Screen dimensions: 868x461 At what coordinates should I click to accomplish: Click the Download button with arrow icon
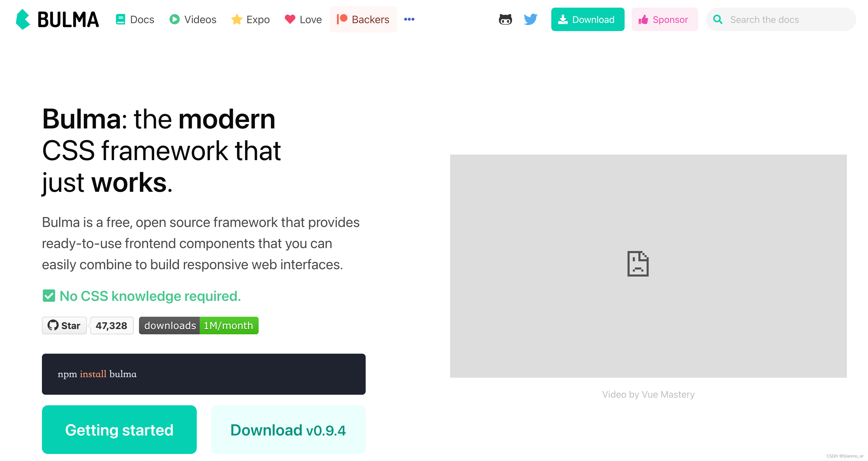(x=587, y=20)
